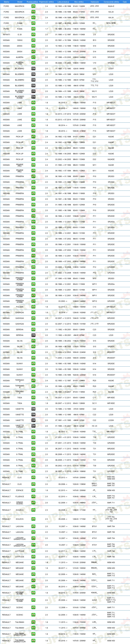The width and height of the screenshot is (130, 644).
Task: Select the PULSAR model cell
Action: click(20, 307)
